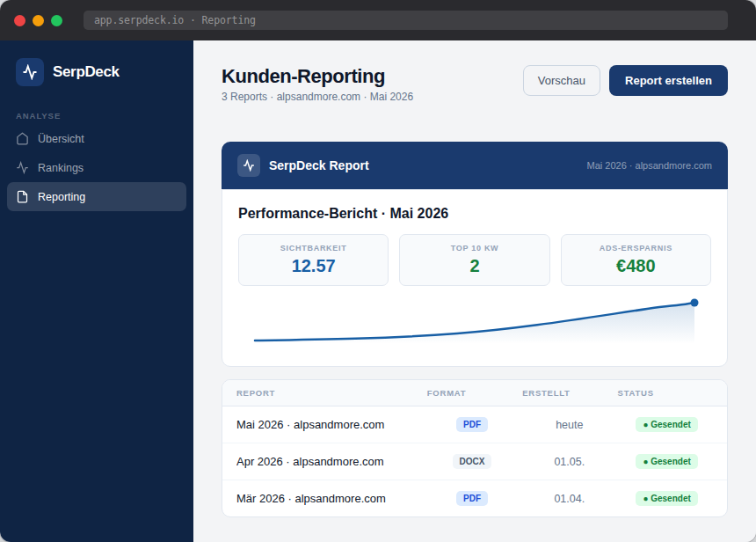The image size is (756, 542).
Task: Click the STATUS column header
Action: [x=636, y=393]
